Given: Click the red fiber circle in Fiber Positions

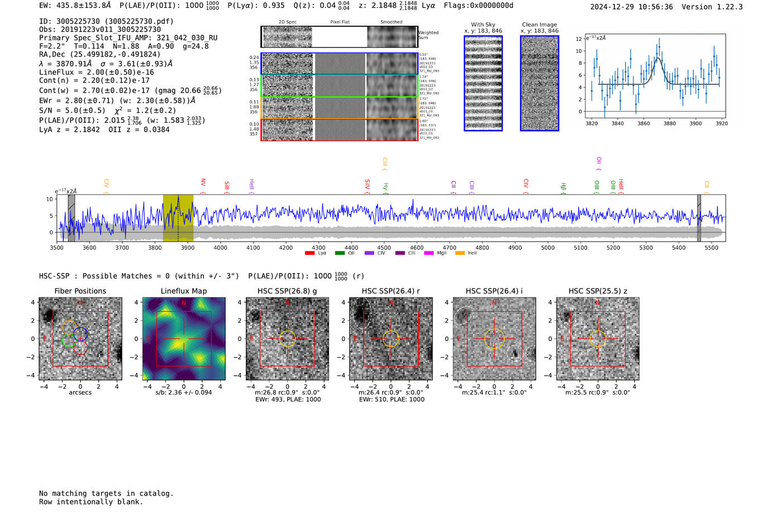Looking at the screenshot, I should click(x=81, y=348).
